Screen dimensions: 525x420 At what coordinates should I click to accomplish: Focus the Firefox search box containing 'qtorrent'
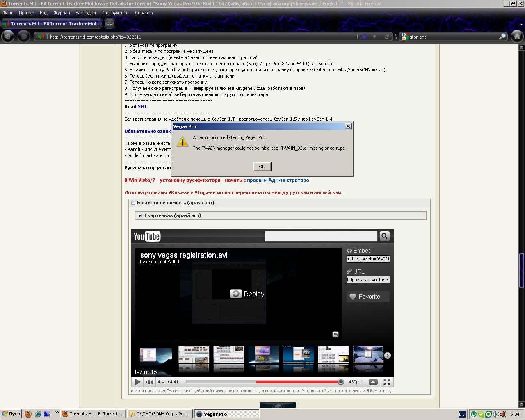pyautogui.click(x=453, y=37)
